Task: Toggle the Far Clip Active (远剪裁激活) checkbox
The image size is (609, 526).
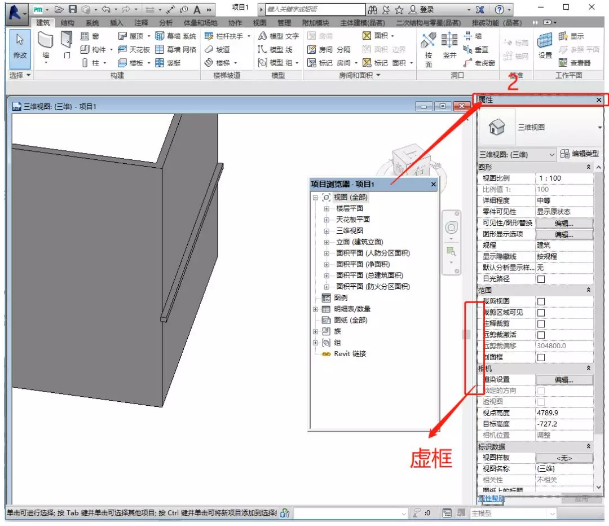Action: tap(541, 335)
